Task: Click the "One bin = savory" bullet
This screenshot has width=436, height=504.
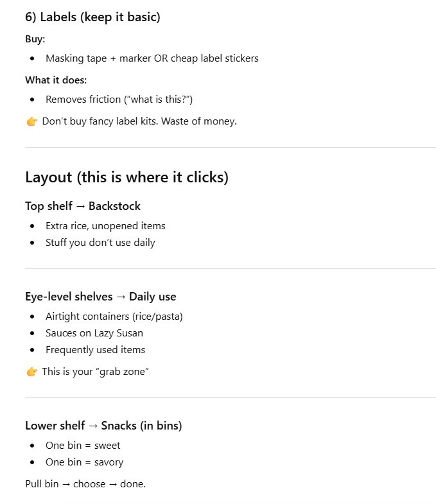Action: tap(85, 462)
